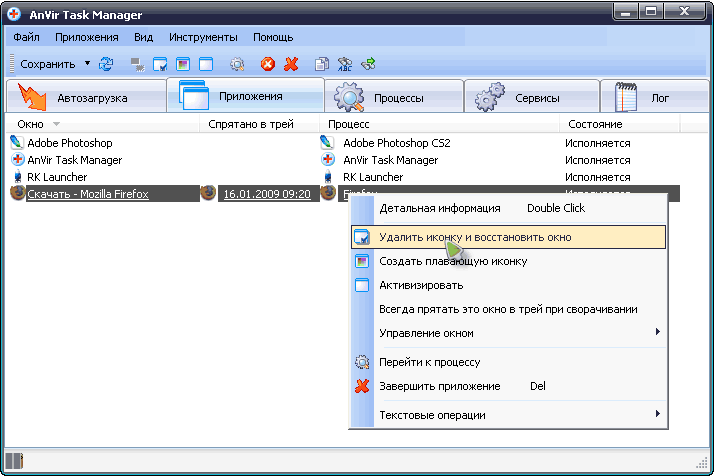This screenshot has height=476, width=714.
Task: Select Завершить приложение in context menu
Action: (439, 386)
